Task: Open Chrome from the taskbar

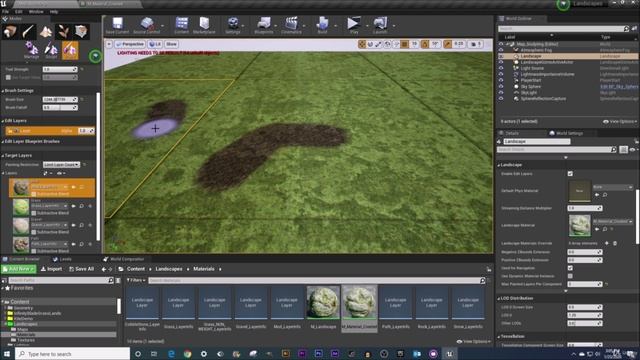Action: coord(187,354)
